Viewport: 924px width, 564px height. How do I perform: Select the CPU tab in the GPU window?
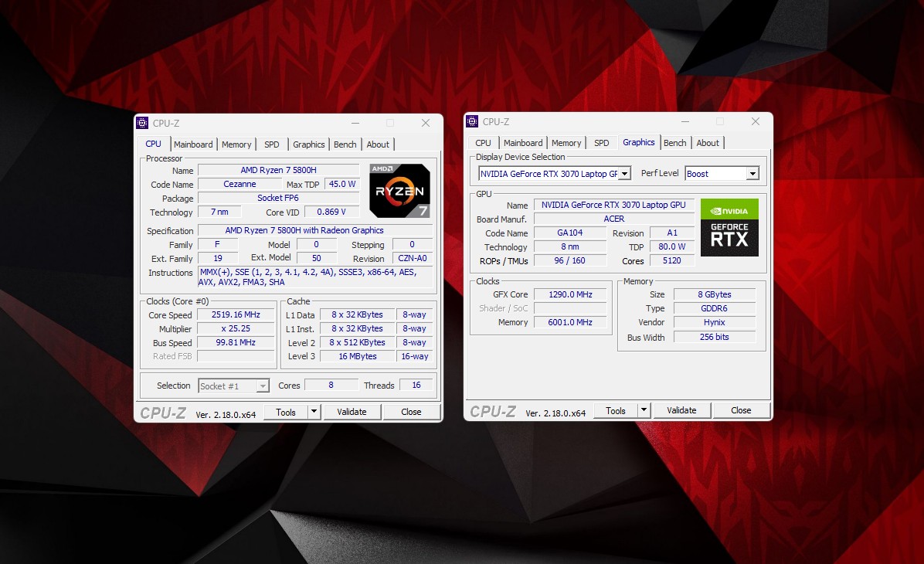[x=483, y=143]
